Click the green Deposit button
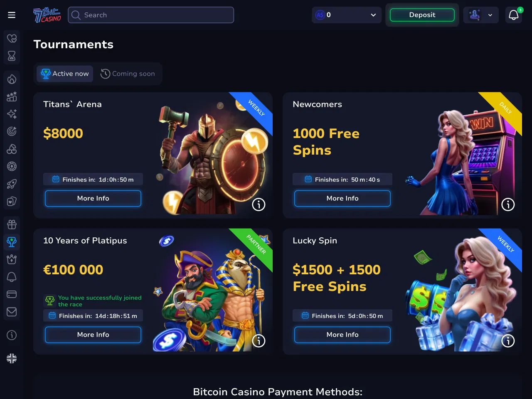Screen dimensions: 532x399 click(x=422, y=15)
